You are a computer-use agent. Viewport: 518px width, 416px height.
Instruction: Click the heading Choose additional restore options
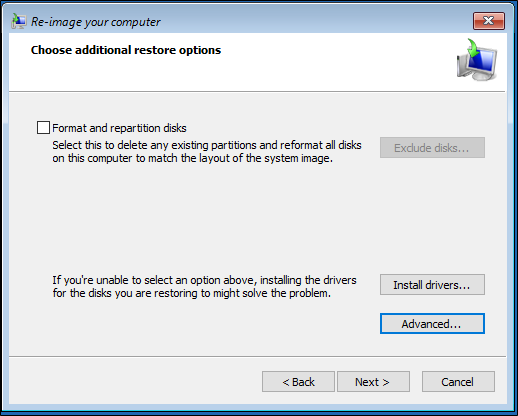point(126,50)
